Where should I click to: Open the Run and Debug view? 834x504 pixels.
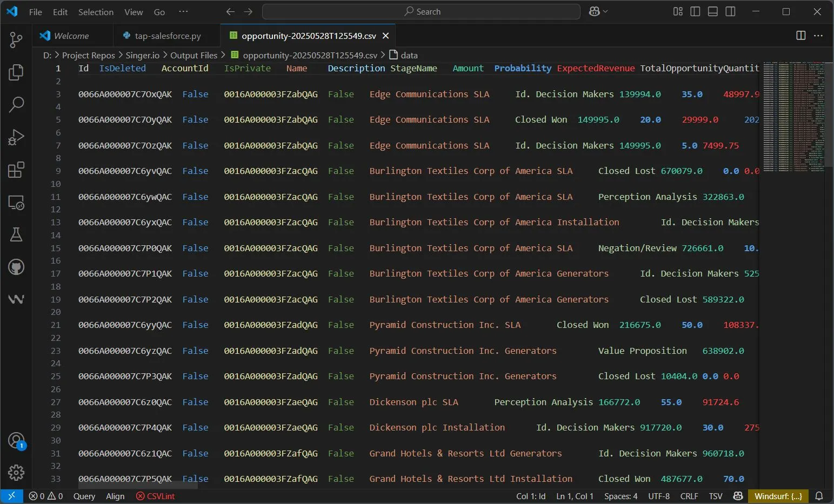[x=16, y=137]
